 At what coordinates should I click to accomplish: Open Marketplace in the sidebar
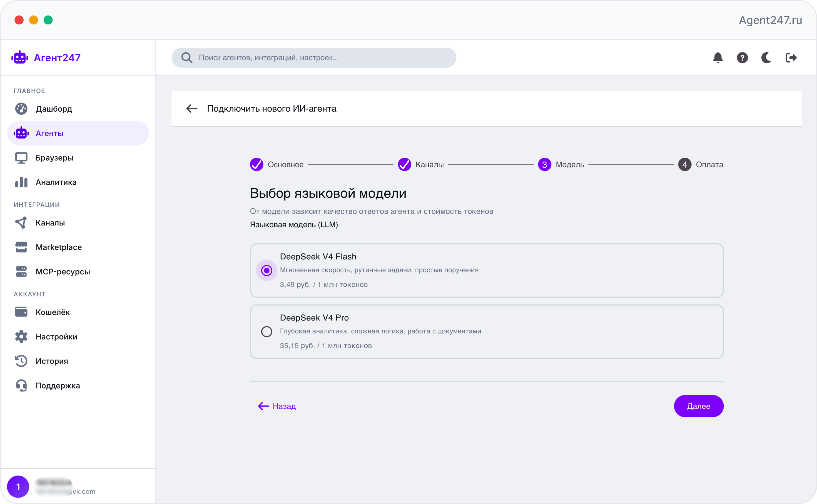(x=78, y=247)
